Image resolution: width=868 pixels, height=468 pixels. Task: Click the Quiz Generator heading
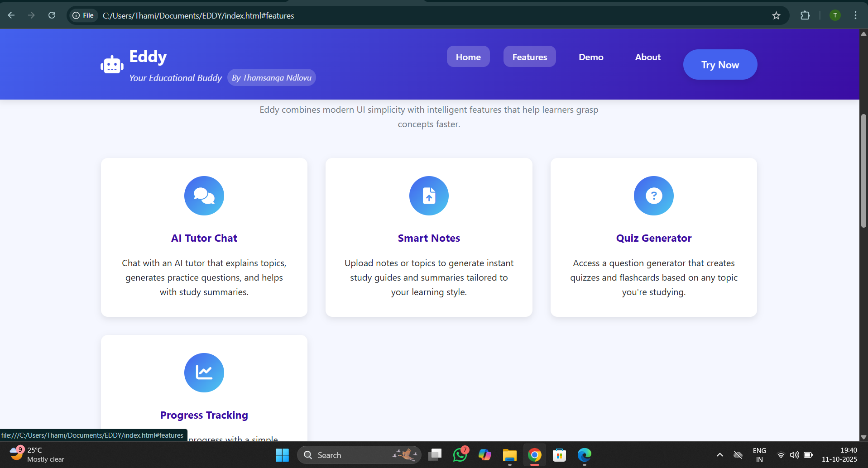[x=654, y=238]
